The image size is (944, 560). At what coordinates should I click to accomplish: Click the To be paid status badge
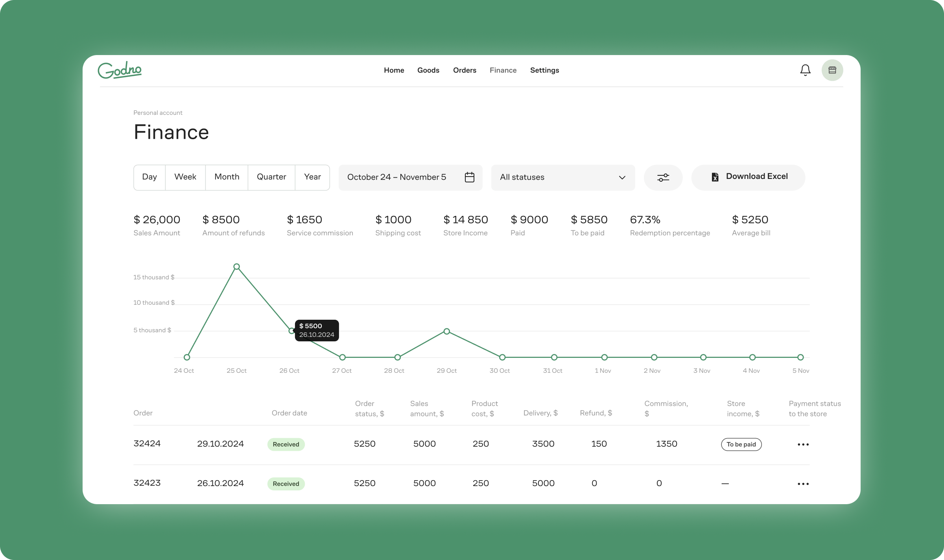point(741,444)
